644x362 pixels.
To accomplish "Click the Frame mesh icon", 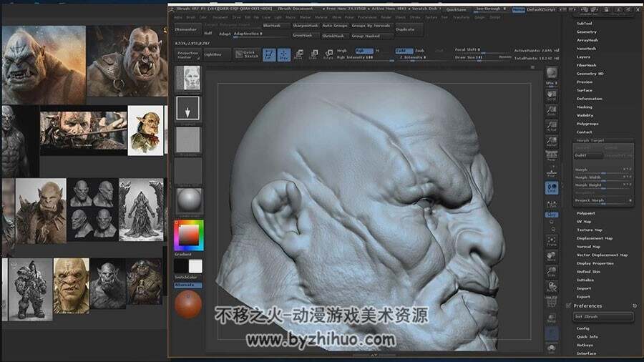I will pos(552,241).
